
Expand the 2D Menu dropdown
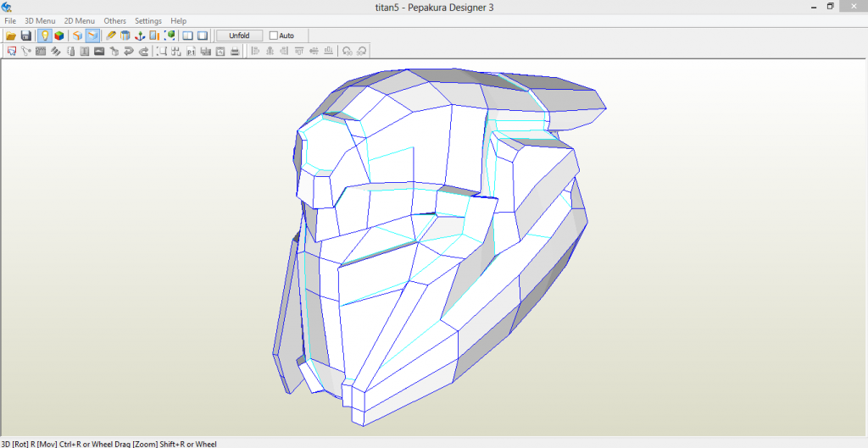tap(79, 20)
